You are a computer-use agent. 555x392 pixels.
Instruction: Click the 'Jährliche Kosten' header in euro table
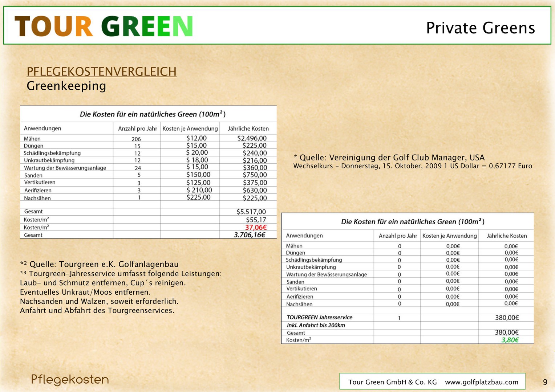coord(507,236)
